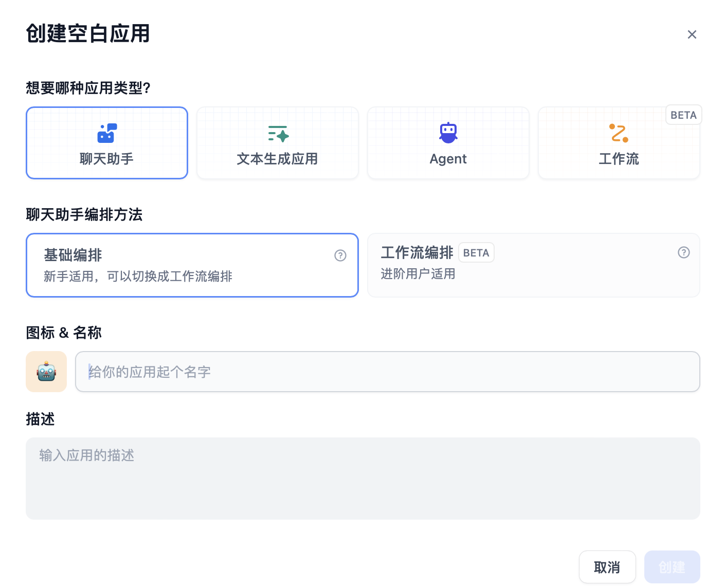This screenshot has width=725, height=588.
Task: Click the BETA badge beside 工作流编排
Action: point(476,253)
